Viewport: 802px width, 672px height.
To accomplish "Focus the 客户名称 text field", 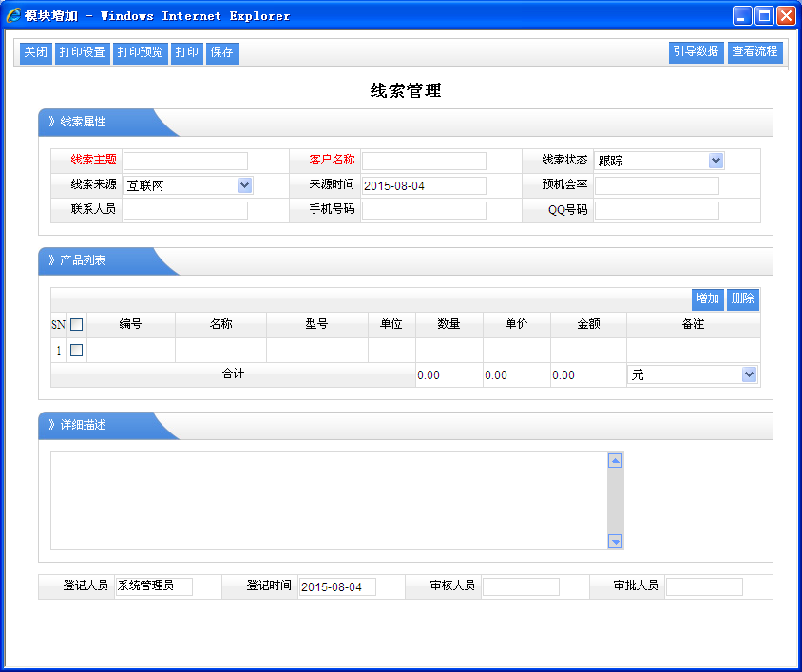I will pyautogui.click(x=424, y=161).
